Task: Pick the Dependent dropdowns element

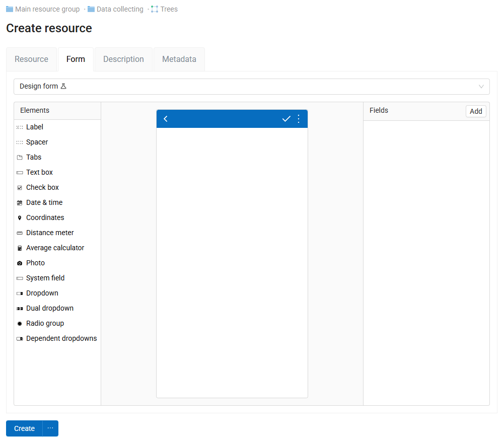Action: point(61,338)
